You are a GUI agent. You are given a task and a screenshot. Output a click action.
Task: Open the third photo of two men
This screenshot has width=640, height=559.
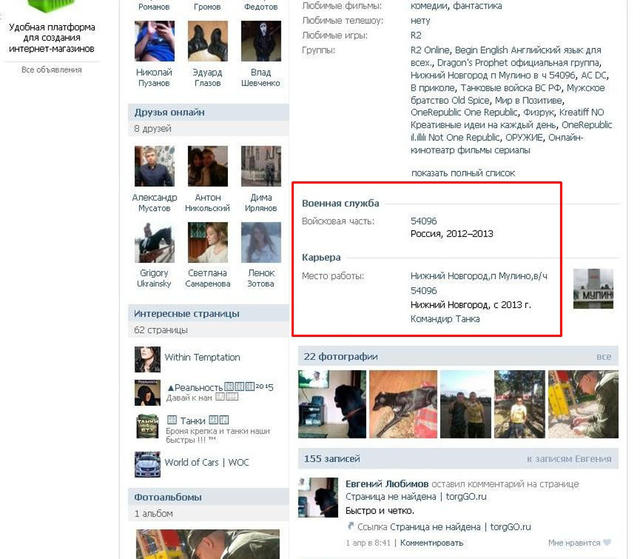(x=466, y=404)
